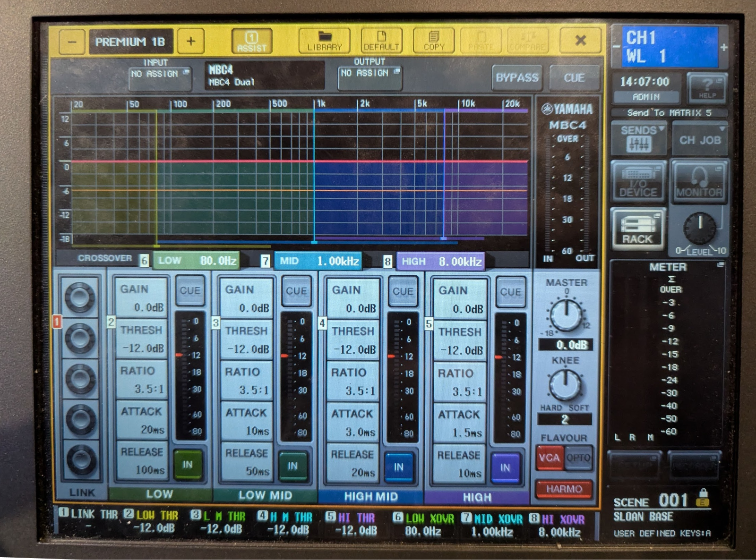The height and width of the screenshot is (560, 756).
Task: Toggle the HARMO button
Action: (564, 489)
